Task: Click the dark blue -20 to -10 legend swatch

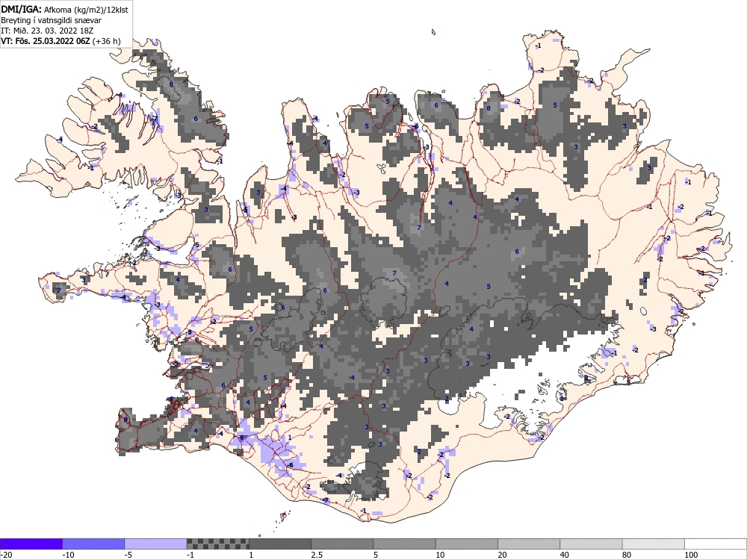Action: click(31, 544)
